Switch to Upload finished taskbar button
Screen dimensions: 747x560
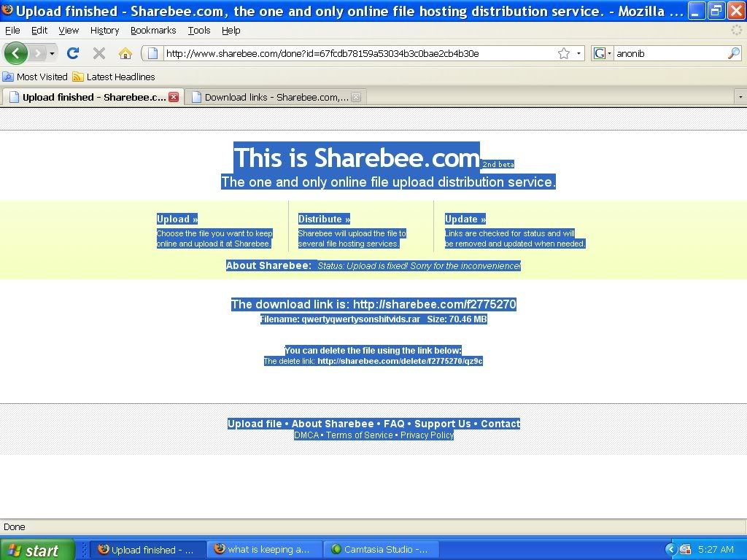pyautogui.click(x=147, y=550)
